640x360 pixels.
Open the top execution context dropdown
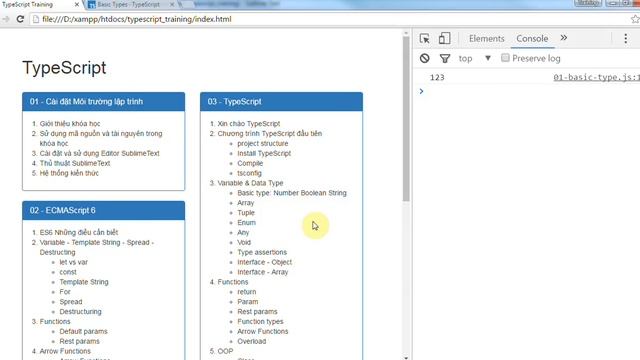(x=474, y=58)
